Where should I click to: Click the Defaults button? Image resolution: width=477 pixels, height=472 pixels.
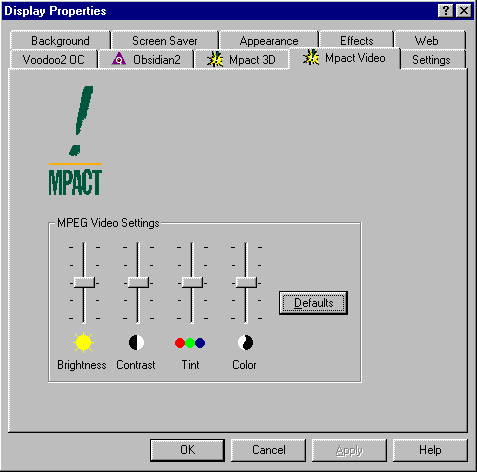pyautogui.click(x=313, y=303)
